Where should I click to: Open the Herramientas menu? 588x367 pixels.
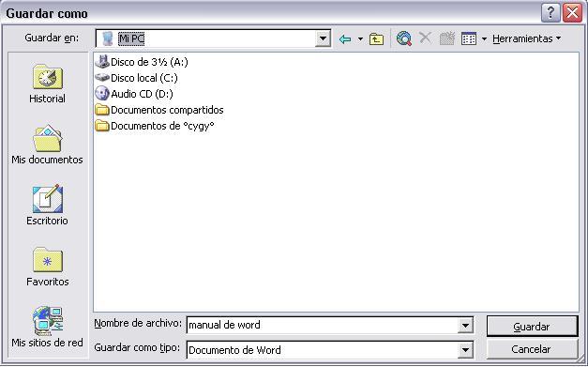pyautogui.click(x=526, y=38)
